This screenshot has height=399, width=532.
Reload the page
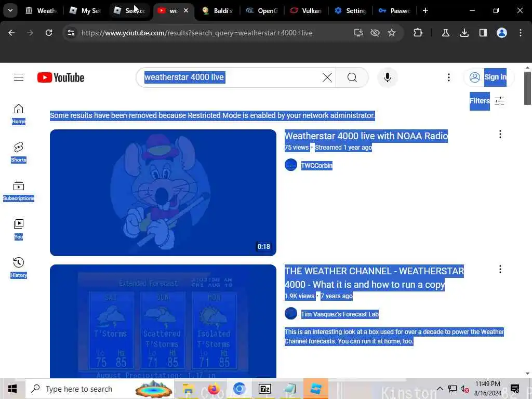(49, 33)
